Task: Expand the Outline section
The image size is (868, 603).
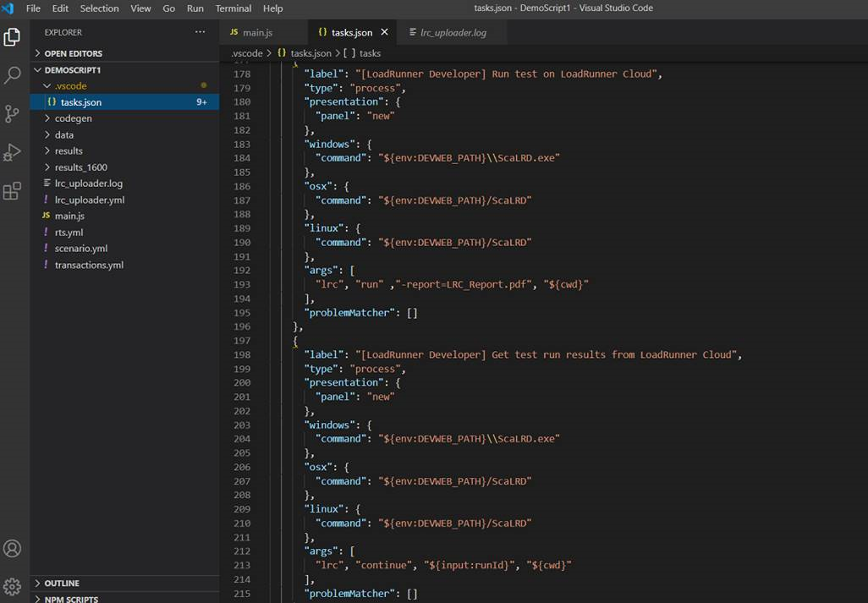Action: (x=62, y=583)
